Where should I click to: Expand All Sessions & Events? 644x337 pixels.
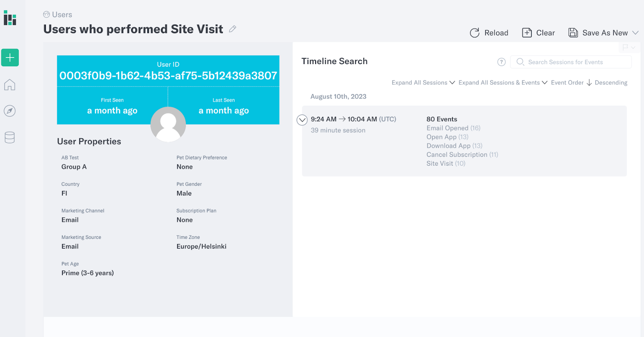pos(503,82)
